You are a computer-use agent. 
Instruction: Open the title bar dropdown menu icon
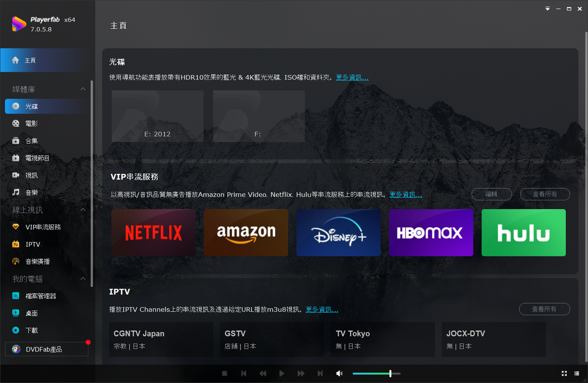[x=547, y=9]
